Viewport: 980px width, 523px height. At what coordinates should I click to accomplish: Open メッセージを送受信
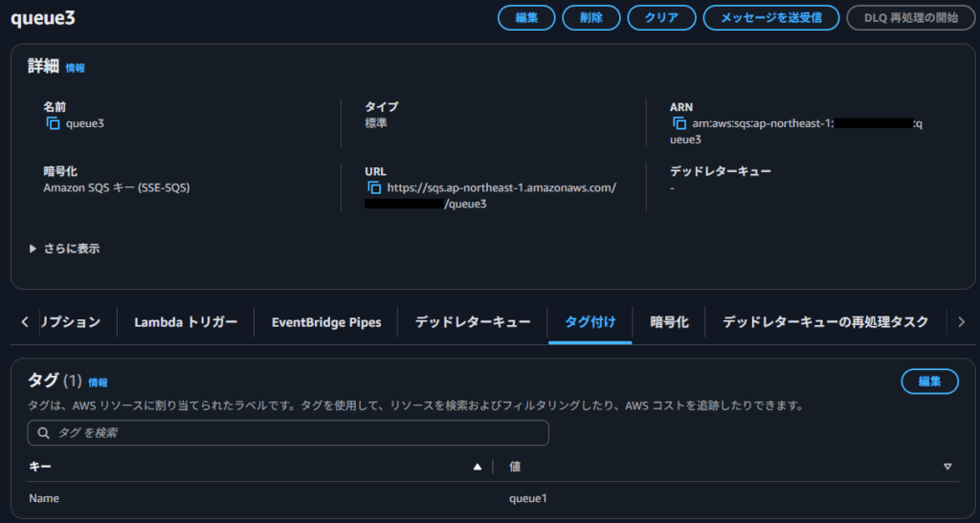pos(770,17)
